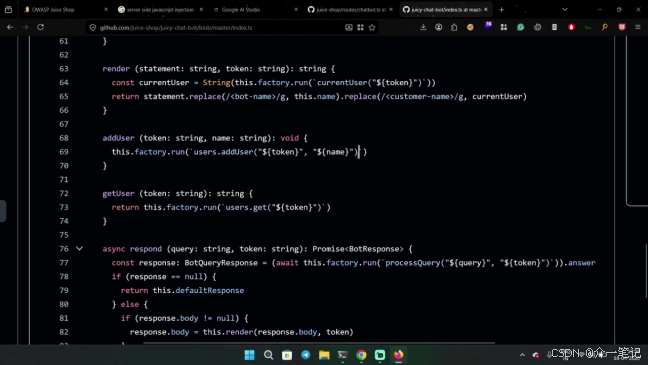648x365 pixels.
Task: Open the Firefox account icon
Action: 438,27
